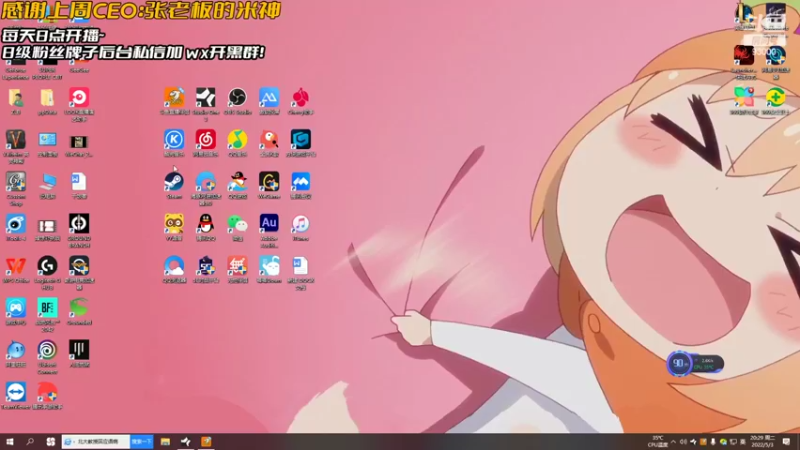This screenshot has width=800, height=450.
Task: Expand hidden system tray icons chevron
Action: (x=673, y=442)
